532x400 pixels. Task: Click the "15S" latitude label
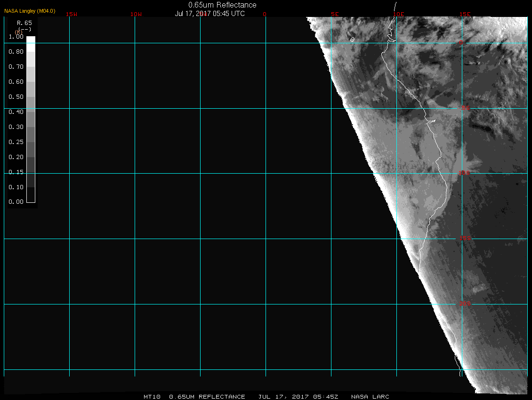point(465,238)
